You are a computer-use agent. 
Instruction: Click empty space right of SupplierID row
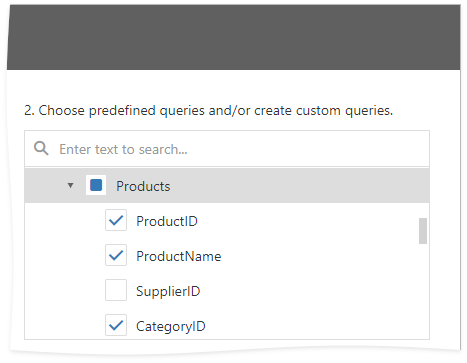pos(307,290)
